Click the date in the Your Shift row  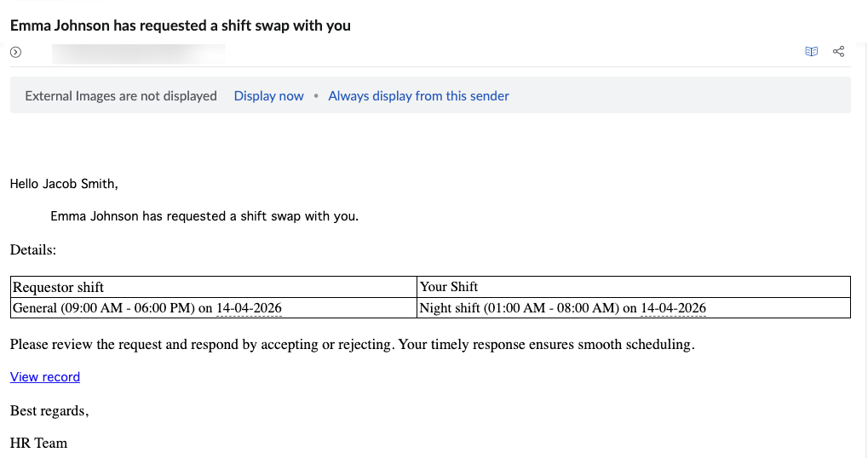point(673,308)
